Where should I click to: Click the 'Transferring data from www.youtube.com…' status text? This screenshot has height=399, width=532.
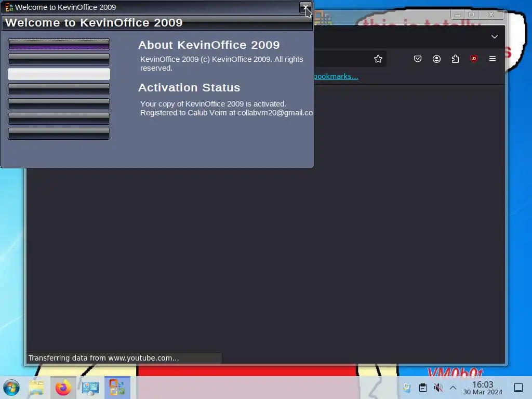pos(103,358)
